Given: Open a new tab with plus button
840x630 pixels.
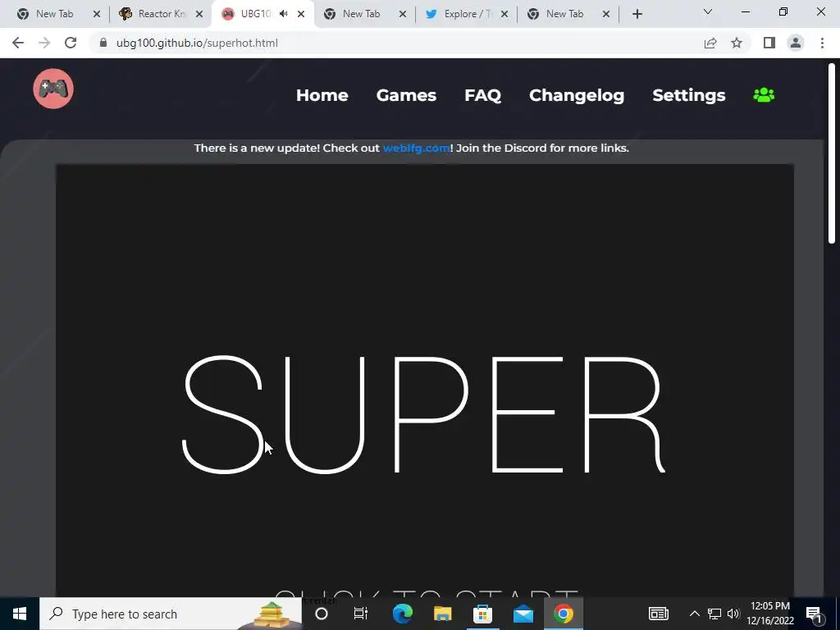Looking at the screenshot, I should pyautogui.click(x=637, y=14).
